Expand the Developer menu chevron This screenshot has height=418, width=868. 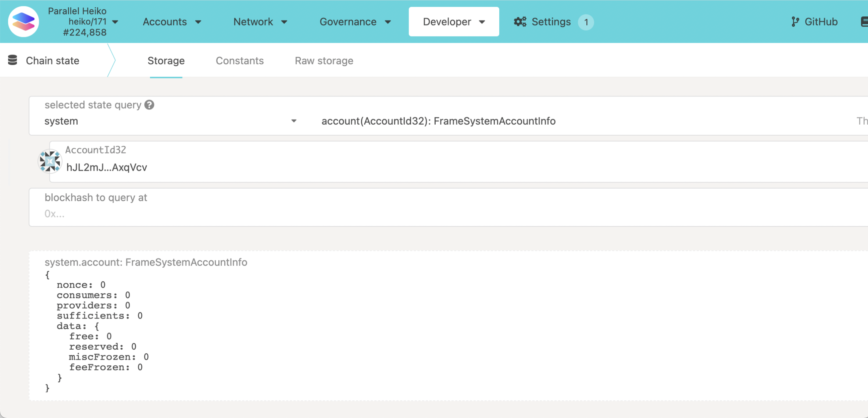tap(482, 21)
